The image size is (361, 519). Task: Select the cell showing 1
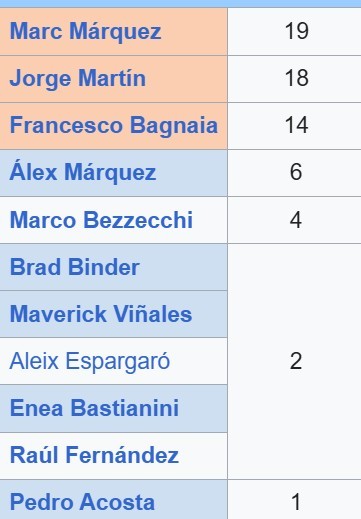(294, 500)
